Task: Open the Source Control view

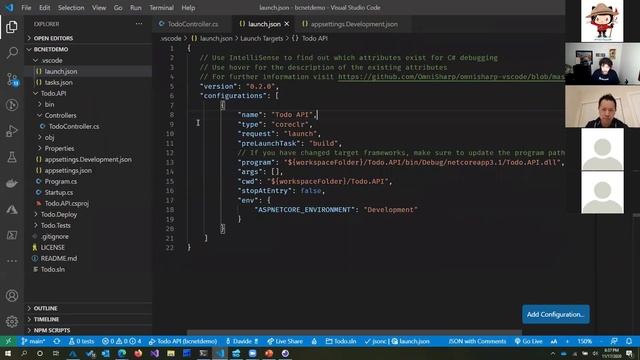Action: [12, 79]
